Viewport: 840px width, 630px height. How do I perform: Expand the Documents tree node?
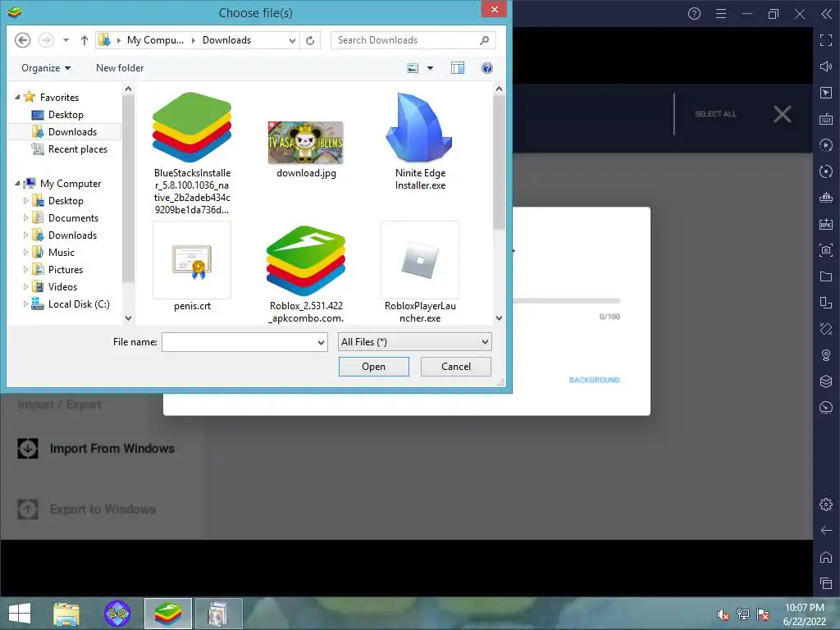(25, 218)
